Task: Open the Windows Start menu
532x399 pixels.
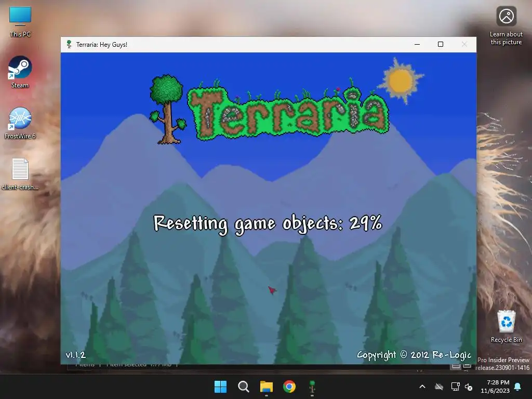Action: pos(220,387)
